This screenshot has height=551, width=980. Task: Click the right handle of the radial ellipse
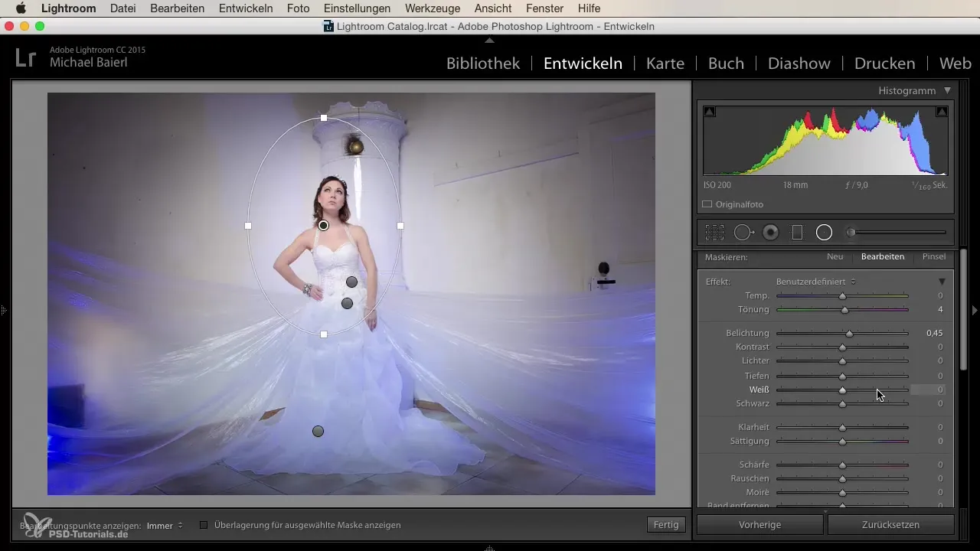tap(400, 226)
